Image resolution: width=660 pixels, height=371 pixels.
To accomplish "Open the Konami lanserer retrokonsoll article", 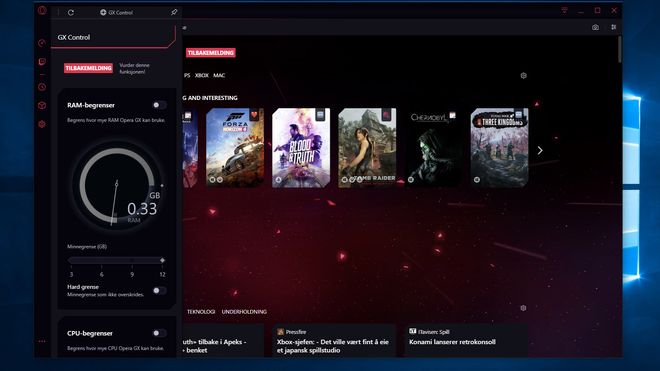I will (452, 342).
